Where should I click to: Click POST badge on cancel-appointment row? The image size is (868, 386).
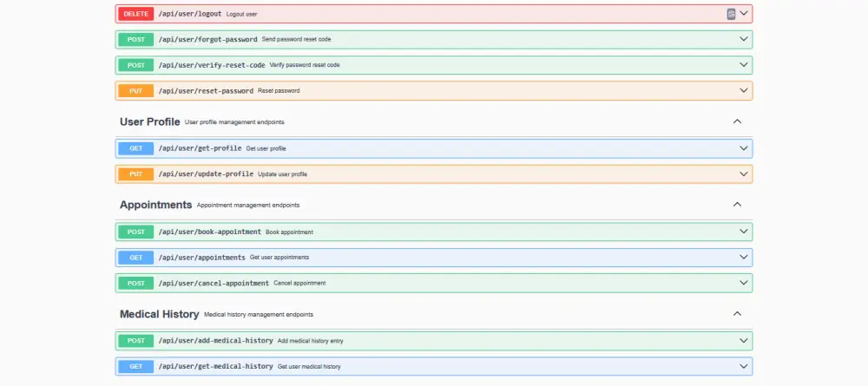coord(135,283)
